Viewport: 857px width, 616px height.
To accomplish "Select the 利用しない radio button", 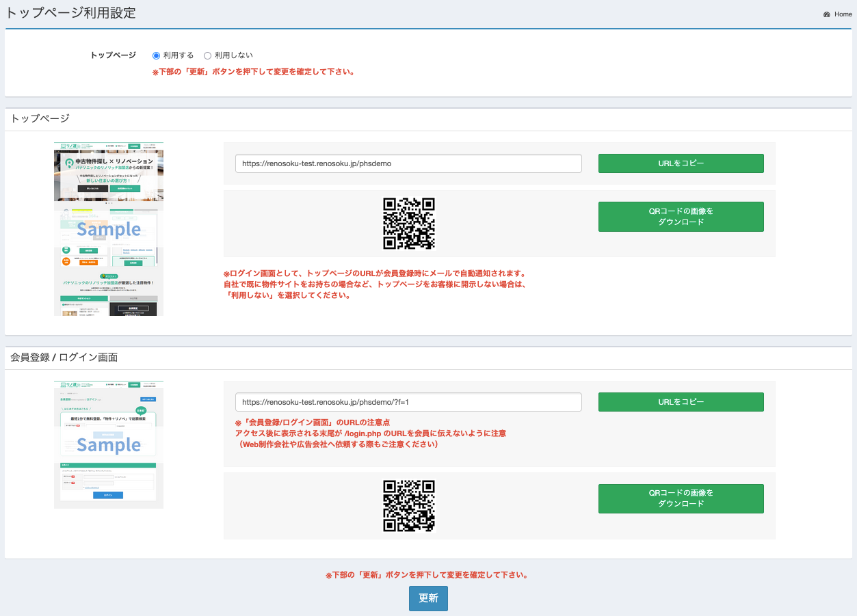I will pyautogui.click(x=207, y=55).
